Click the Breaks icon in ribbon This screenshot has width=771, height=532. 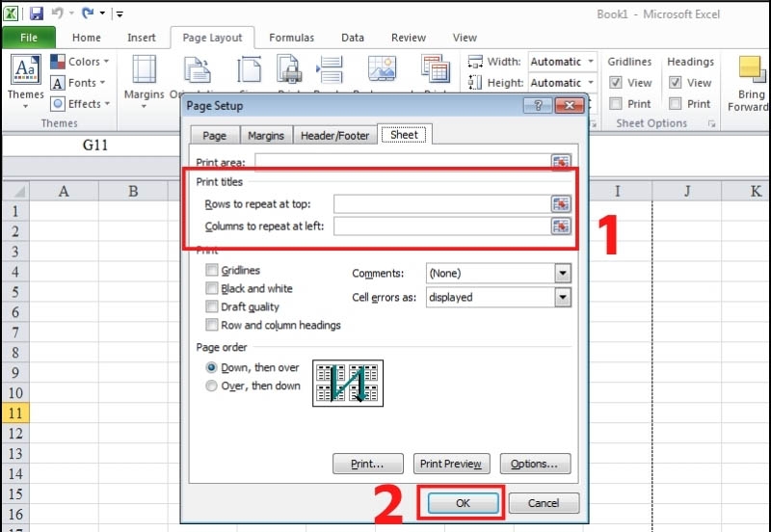click(330, 69)
